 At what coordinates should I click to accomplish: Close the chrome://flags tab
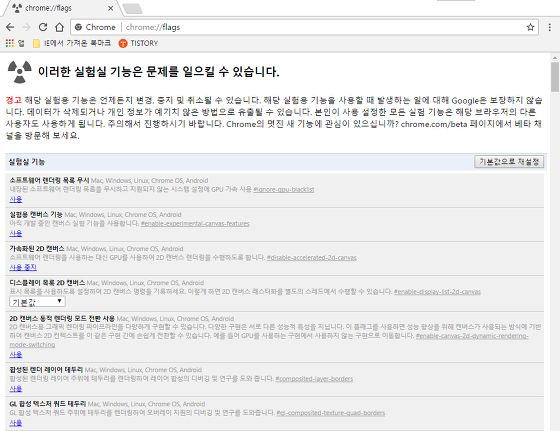tap(111, 8)
